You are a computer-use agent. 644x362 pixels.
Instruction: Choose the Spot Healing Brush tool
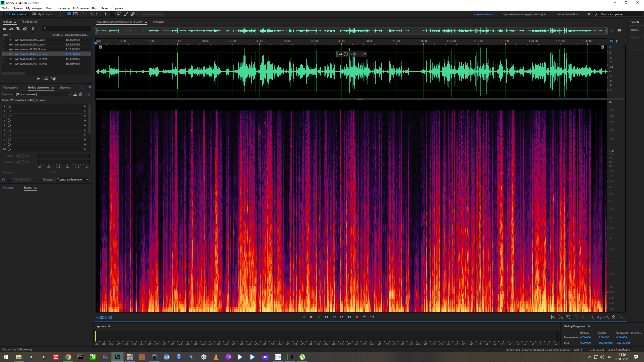133,14
